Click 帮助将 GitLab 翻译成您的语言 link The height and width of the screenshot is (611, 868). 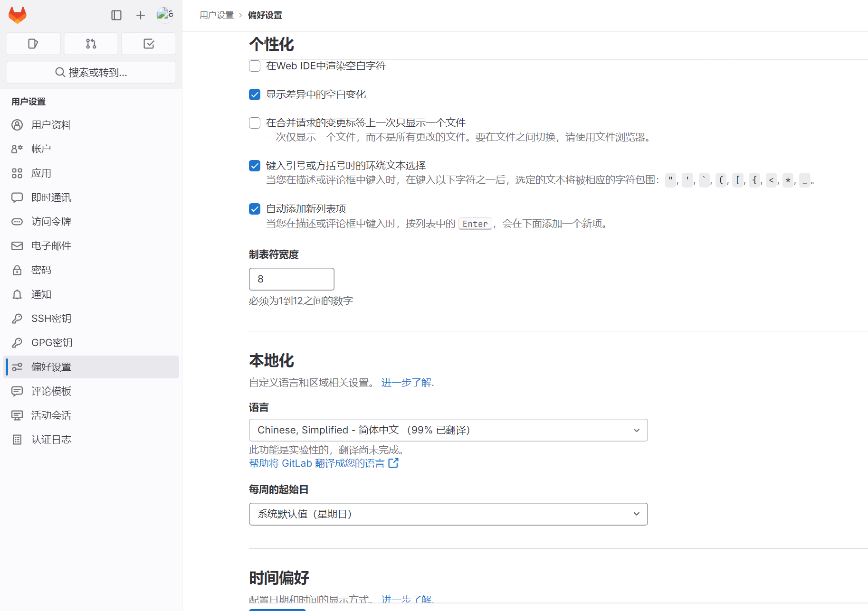point(317,463)
